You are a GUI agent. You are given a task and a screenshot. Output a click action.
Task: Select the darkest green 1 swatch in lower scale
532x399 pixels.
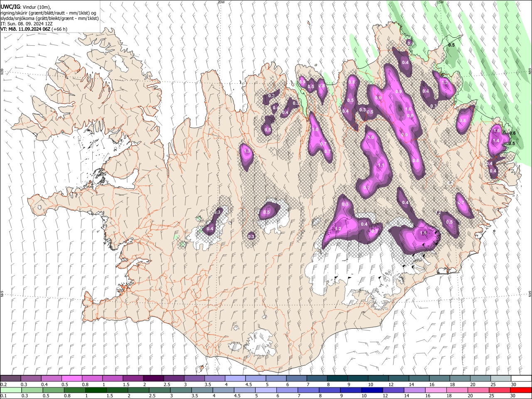tap(96, 390)
